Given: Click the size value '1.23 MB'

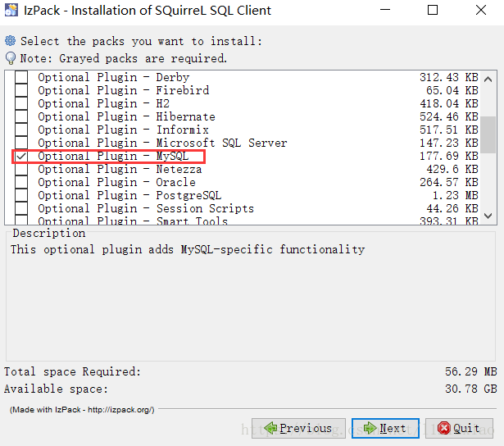Looking at the screenshot, I should tap(456, 196).
